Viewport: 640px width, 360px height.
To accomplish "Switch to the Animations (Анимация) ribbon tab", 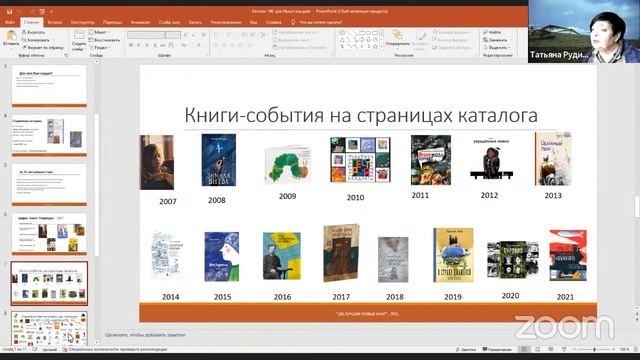I will (140, 22).
